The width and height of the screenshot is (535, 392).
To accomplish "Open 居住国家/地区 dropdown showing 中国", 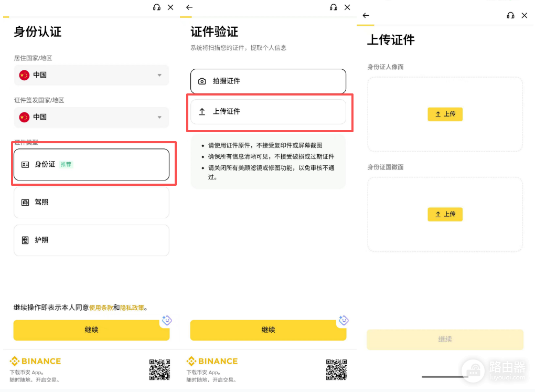I will [x=91, y=75].
